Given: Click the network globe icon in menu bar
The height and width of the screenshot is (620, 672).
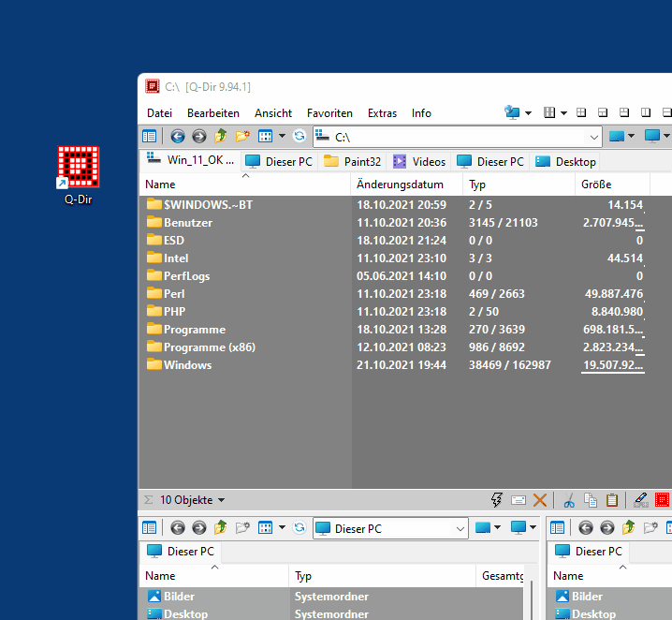Looking at the screenshot, I should pos(512,112).
